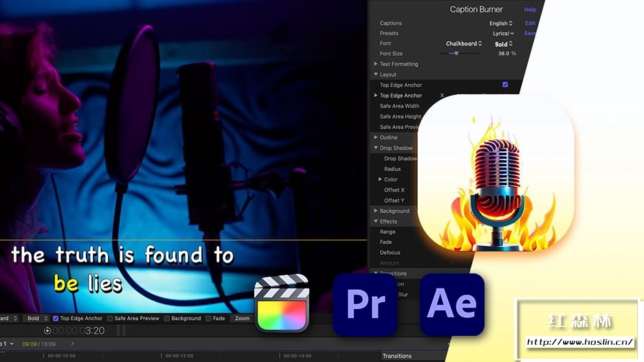Open the Chalkboard font dropdown

464,43
